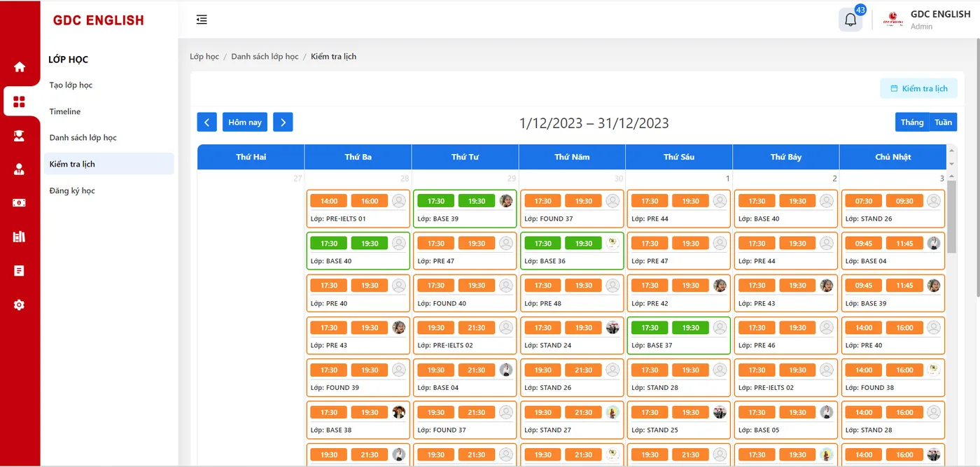
Task: Click the Kiểm tra lịch button at top right
Action: point(918,88)
